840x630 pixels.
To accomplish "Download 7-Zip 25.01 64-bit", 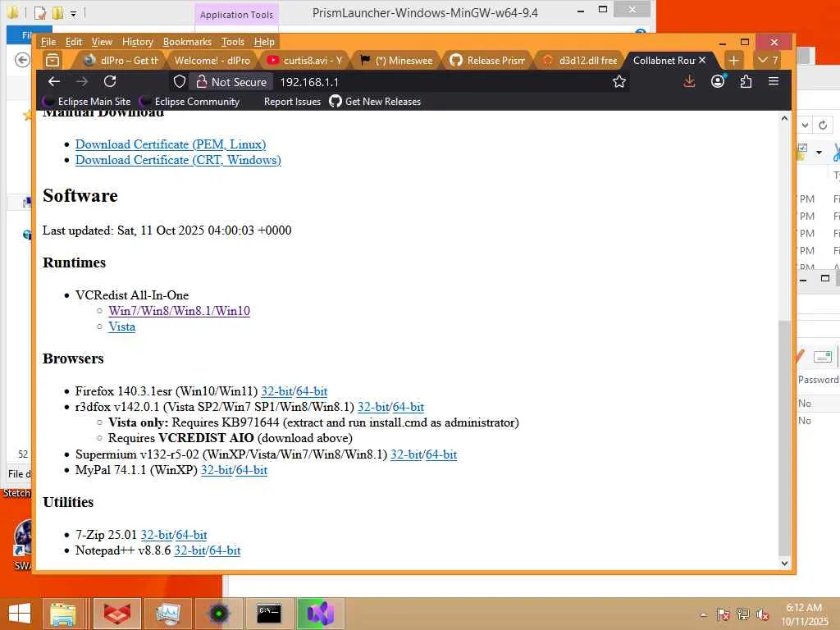I will 191,535.
